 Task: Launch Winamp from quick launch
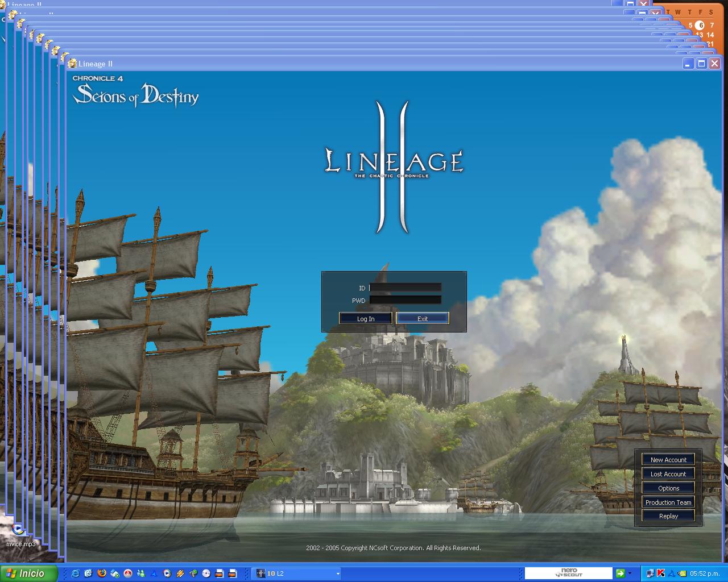coord(180,573)
